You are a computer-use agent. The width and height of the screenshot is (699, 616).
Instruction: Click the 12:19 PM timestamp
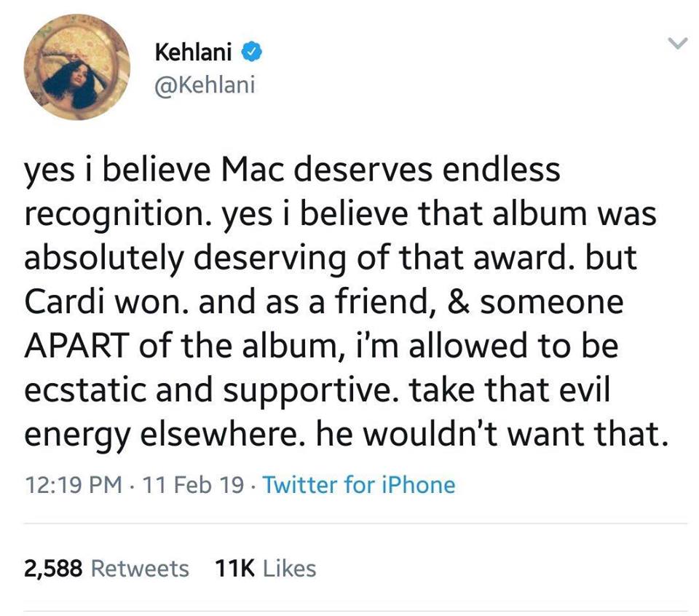(72, 484)
